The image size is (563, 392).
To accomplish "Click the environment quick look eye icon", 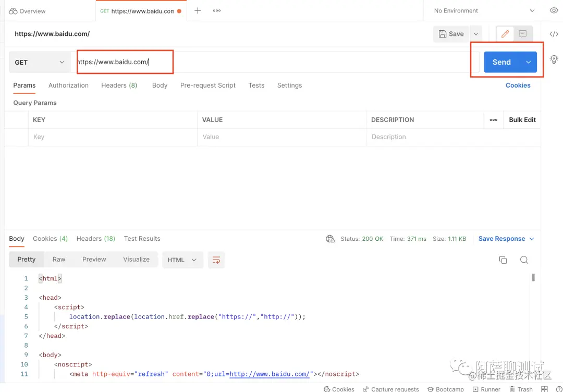I will (x=554, y=11).
